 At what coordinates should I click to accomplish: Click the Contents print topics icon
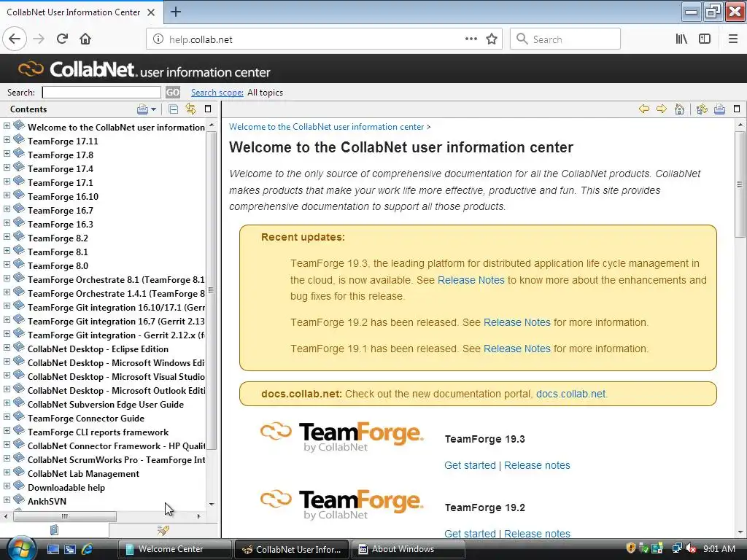pos(142,109)
